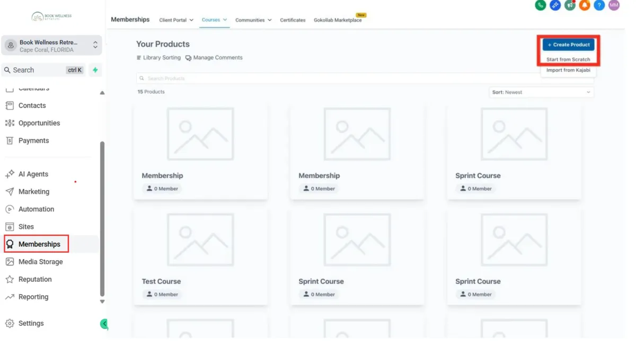This screenshot has height=364, width=636.
Task: Open the Test Course product thumbnail
Action: coord(200,240)
